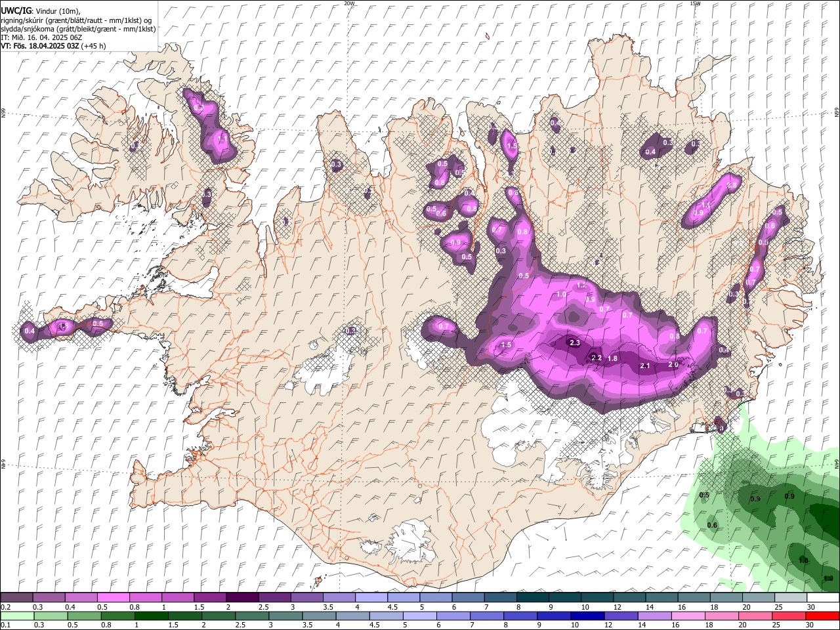Click the rain legend swatch labeled 0.5
Screen dimensions: 840x630
point(85,616)
